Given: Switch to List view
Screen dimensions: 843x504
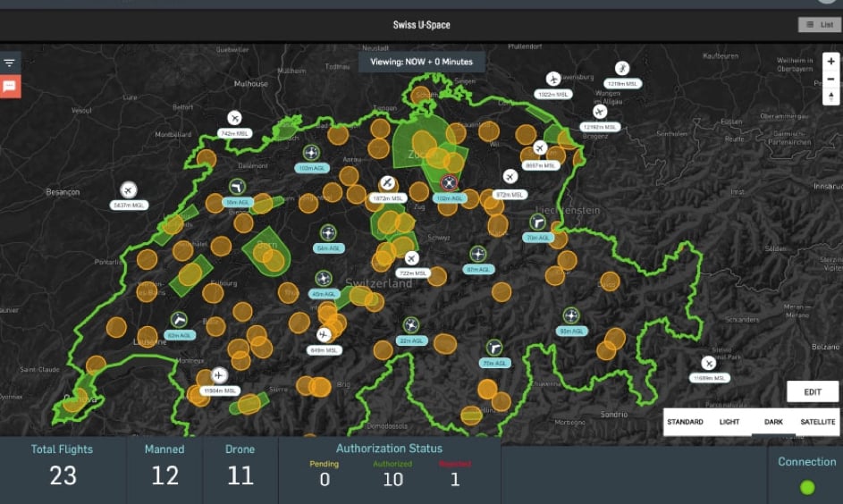Looking at the screenshot, I should click(x=820, y=25).
